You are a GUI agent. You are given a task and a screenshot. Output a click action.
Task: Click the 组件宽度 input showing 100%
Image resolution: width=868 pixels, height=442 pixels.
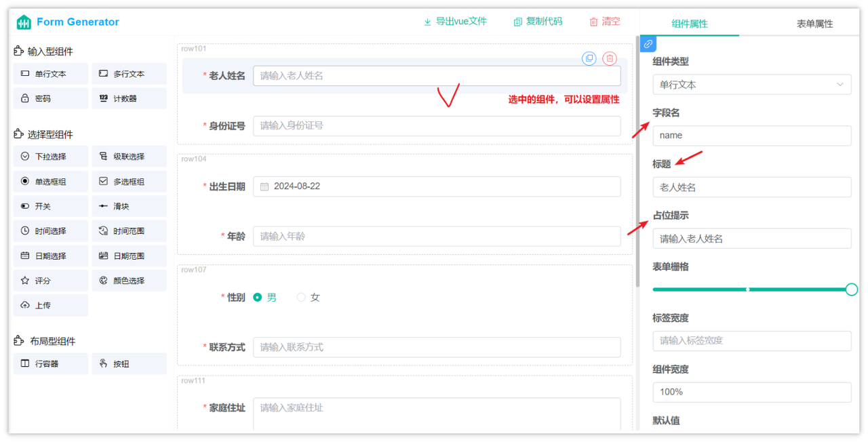pos(752,392)
